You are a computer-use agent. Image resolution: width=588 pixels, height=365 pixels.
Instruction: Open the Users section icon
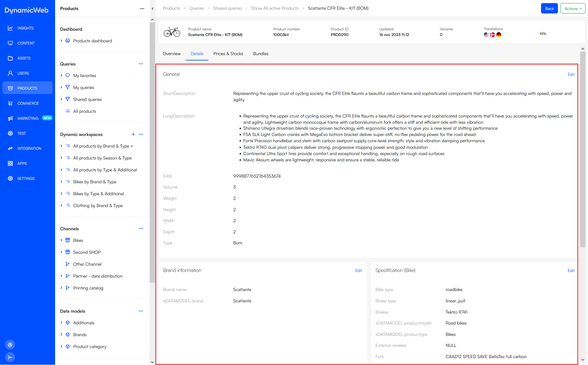pos(10,73)
